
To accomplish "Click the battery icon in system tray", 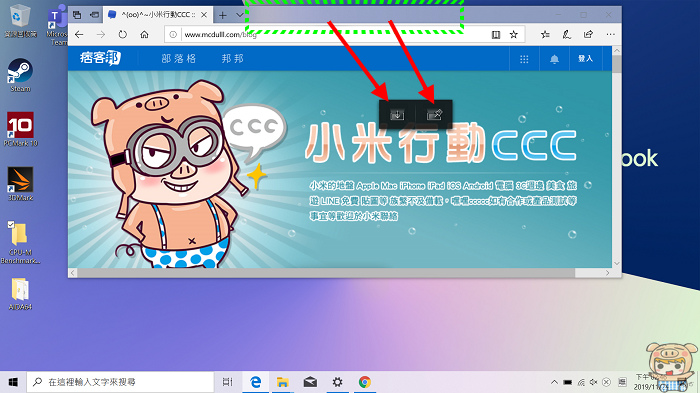I will pyautogui.click(x=567, y=382).
